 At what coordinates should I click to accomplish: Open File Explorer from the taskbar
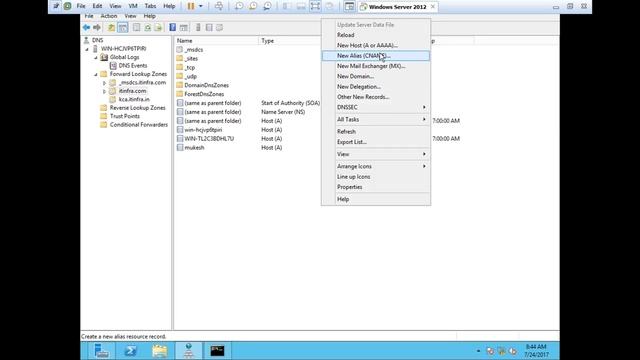(160, 351)
